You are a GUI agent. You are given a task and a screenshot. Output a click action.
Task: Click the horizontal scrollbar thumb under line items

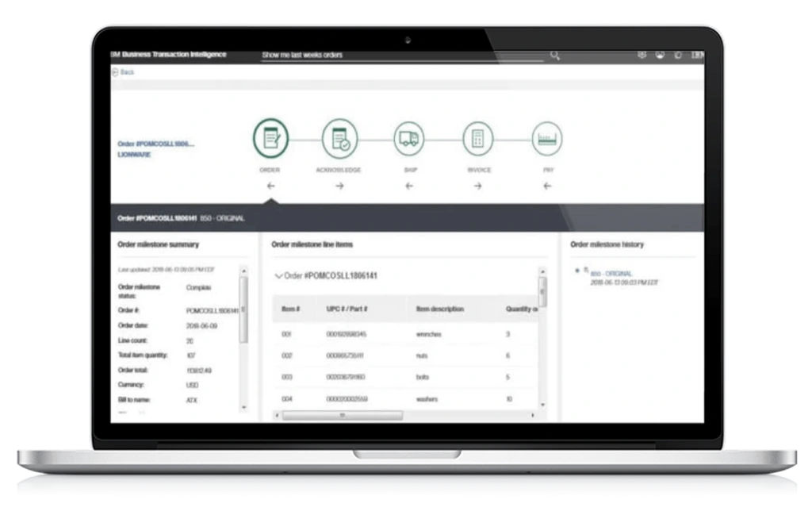pyautogui.click(x=343, y=416)
